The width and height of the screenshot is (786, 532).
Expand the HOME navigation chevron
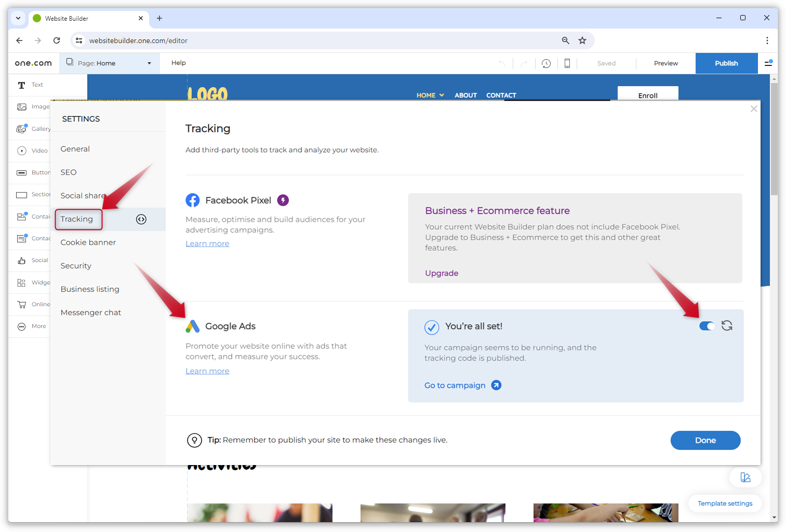443,95
